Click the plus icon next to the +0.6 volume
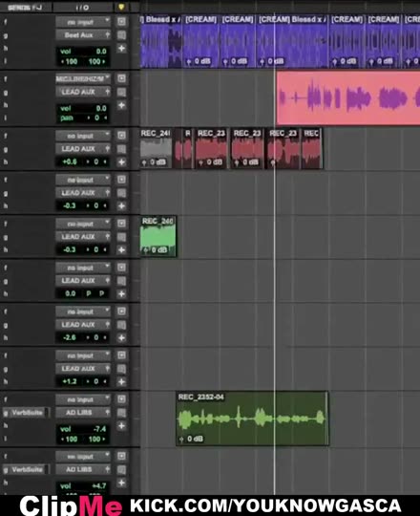420x516 pixels. (x=121, y=161)
